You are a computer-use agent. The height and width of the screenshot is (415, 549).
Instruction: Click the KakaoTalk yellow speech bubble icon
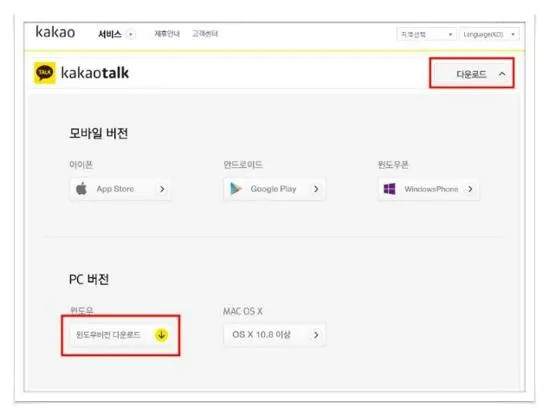pos(45,73)
